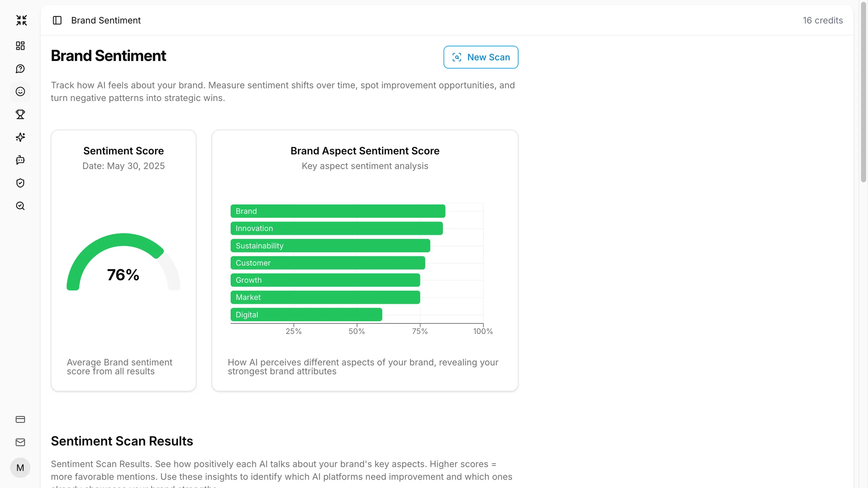Click the Digital sentiment bar
This screenshot has width=868, height=488.
point(306,315)
